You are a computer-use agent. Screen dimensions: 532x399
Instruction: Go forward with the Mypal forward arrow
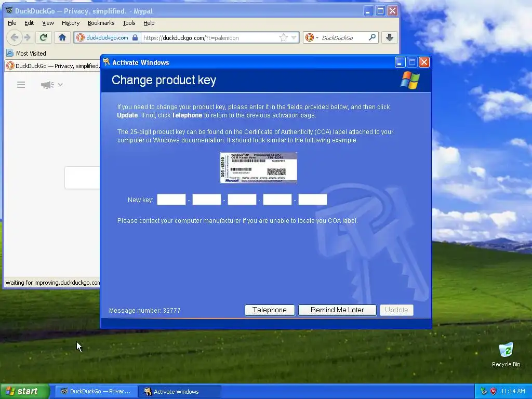[28, 37]
